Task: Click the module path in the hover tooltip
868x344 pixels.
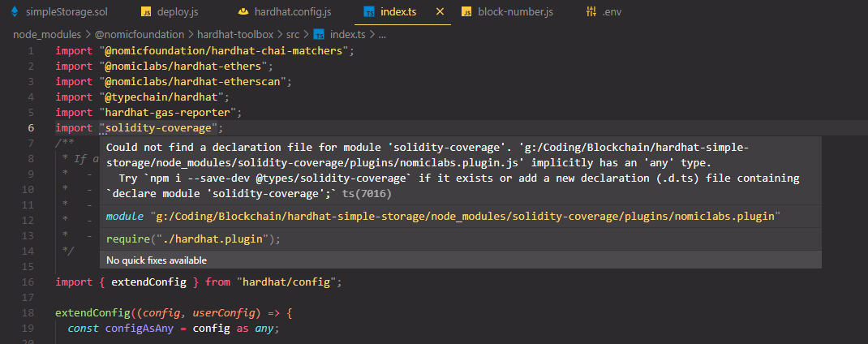Action: 465,216
